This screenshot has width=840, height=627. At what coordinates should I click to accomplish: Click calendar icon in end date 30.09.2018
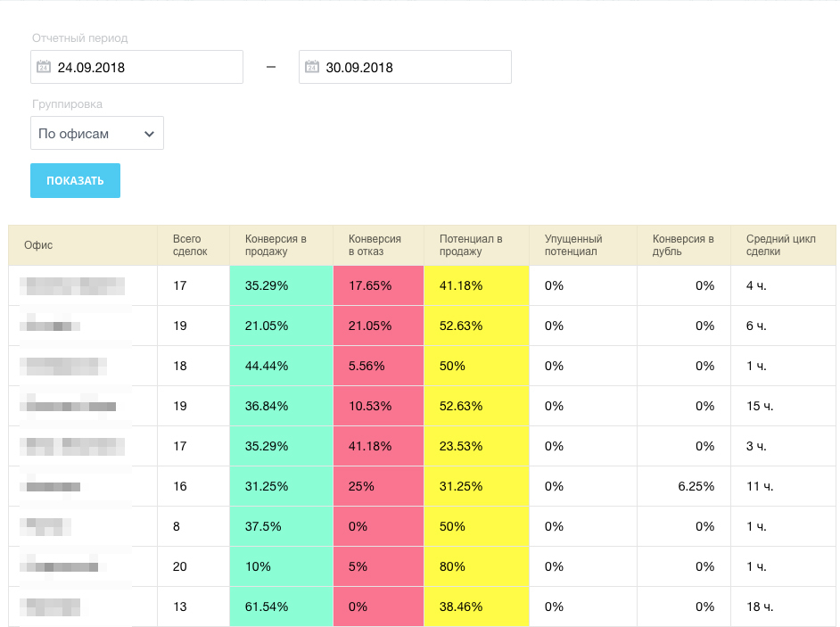pos(312,67)
